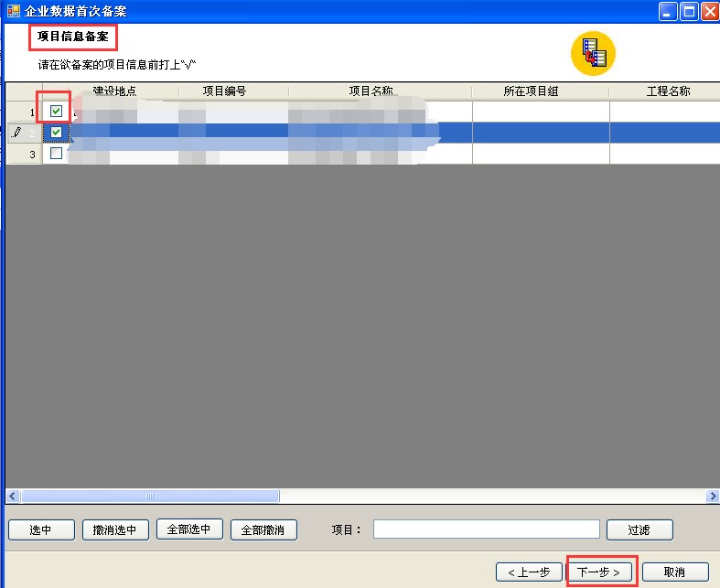The image size is (720, 588).
Task: Proceed with 下一步 button
Action: click(x=601, y=572)
